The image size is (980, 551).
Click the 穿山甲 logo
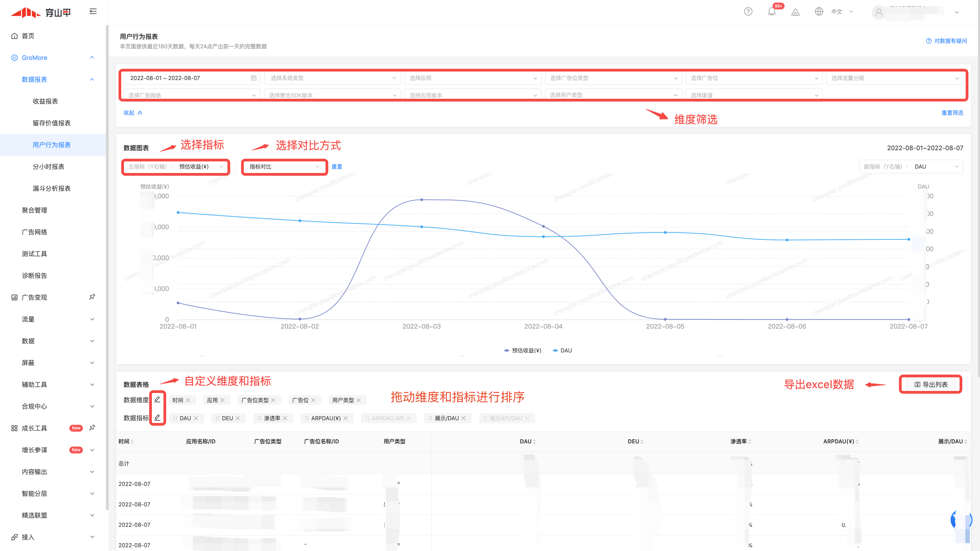click(x=40, y=13)
